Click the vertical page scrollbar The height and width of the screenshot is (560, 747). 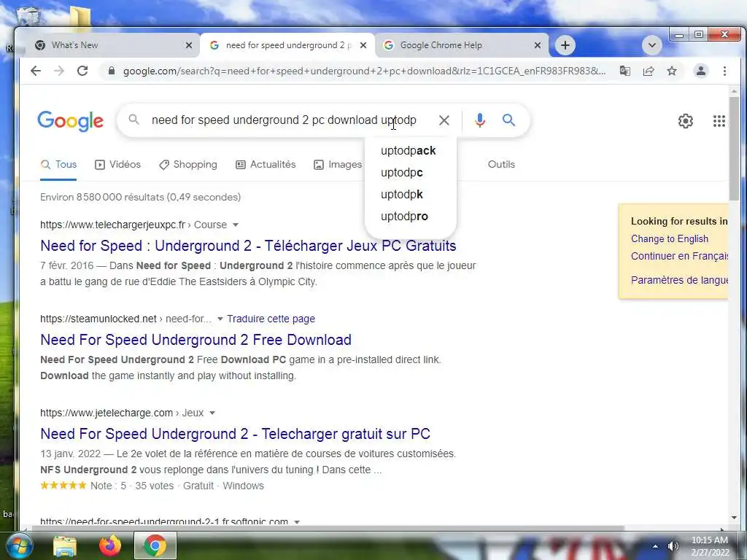click(734, 148)
